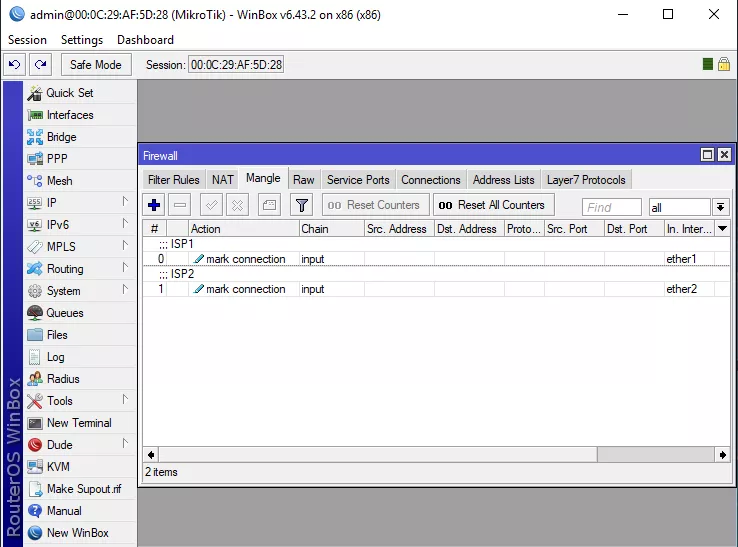Maximize the Firewall sub-window
This screenshot has width=738, height=547.
coord(707,154)
